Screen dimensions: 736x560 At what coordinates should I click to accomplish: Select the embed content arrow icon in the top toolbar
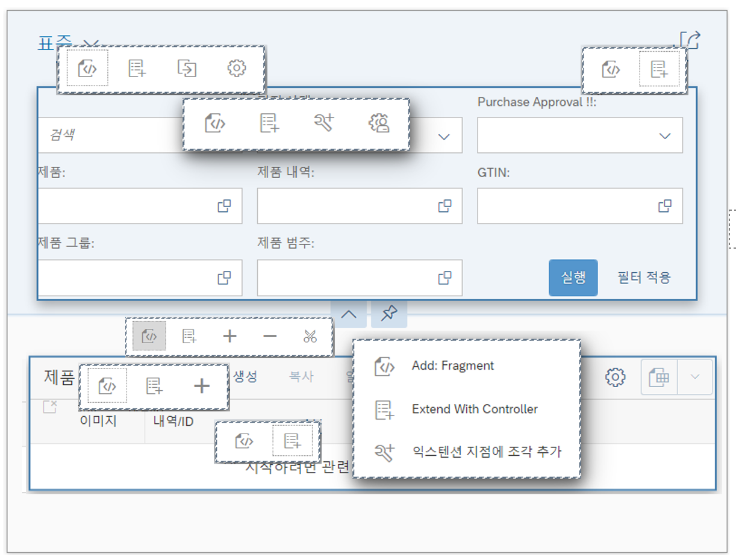click(187, 68)
